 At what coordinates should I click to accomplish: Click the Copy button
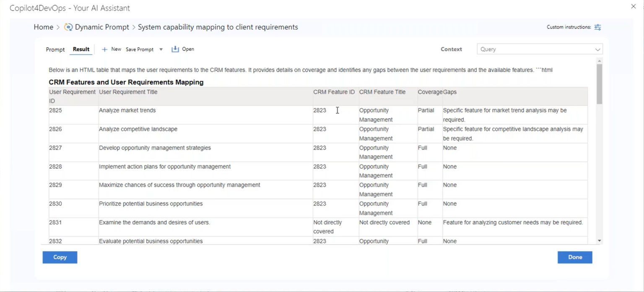pos(60,257)
